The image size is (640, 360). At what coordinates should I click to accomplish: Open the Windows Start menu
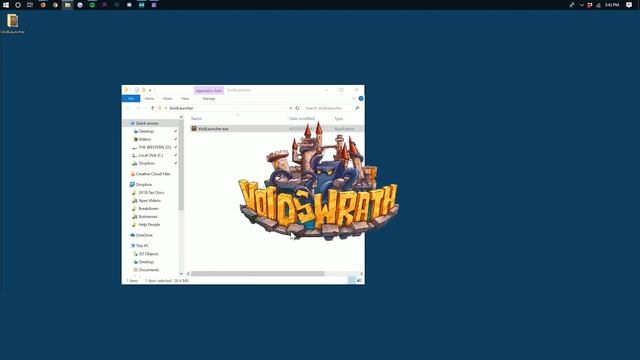click(6, 5)
